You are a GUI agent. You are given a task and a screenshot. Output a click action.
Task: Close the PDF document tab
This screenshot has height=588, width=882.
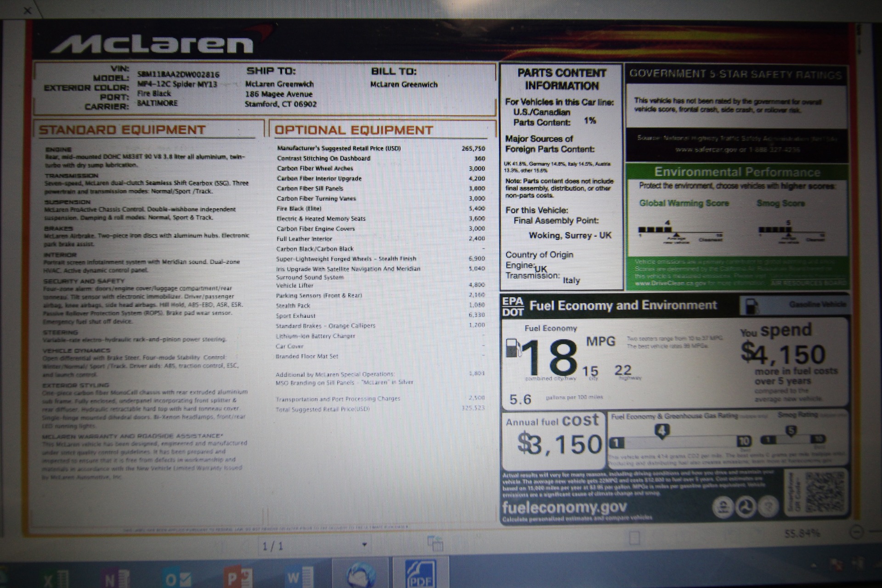27,10
